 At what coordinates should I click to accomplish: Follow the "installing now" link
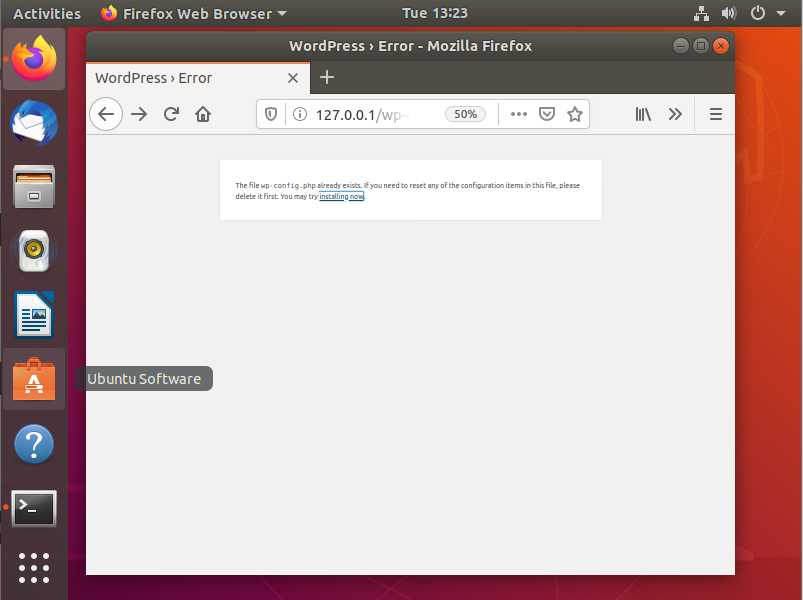(x=342, y=196)
